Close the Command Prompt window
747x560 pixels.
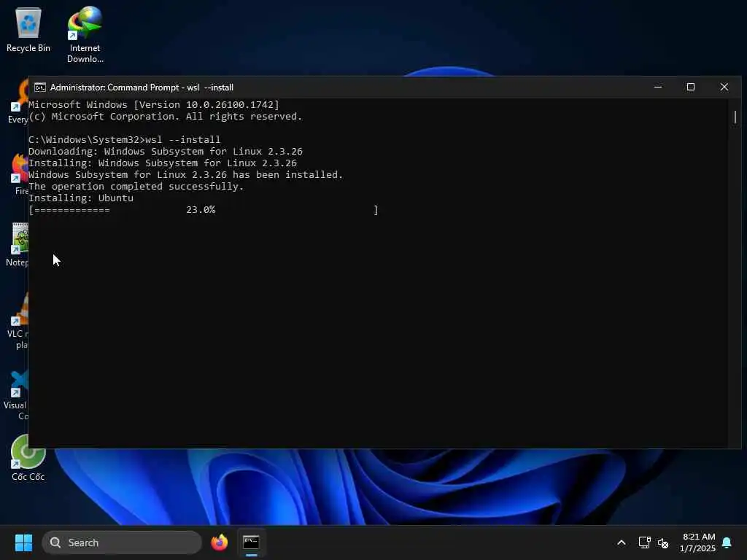click(724, 87)
